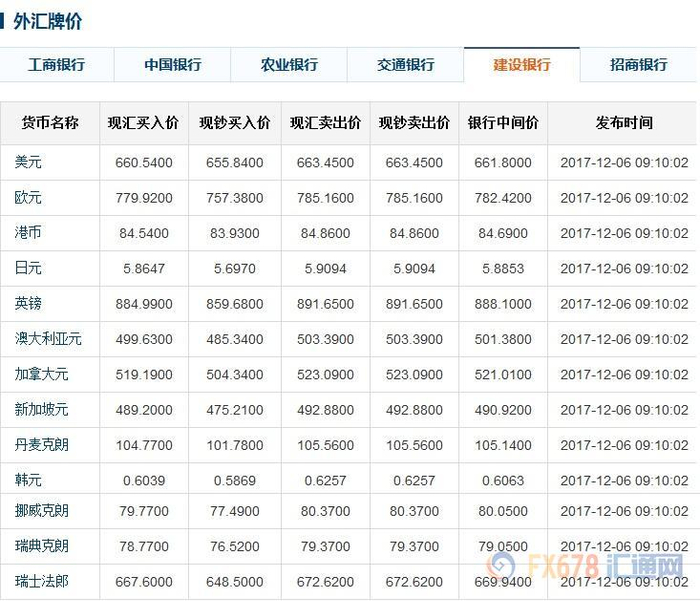Click the value 79.7700
Screen dimensions: 700x601
pyautogui.click(x=144, y=511)
